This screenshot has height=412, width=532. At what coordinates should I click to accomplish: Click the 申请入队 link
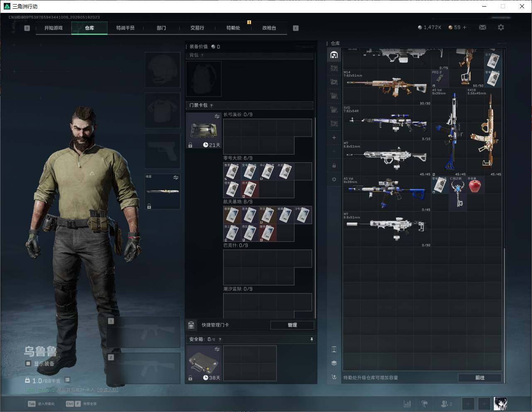tap(108, 390)
